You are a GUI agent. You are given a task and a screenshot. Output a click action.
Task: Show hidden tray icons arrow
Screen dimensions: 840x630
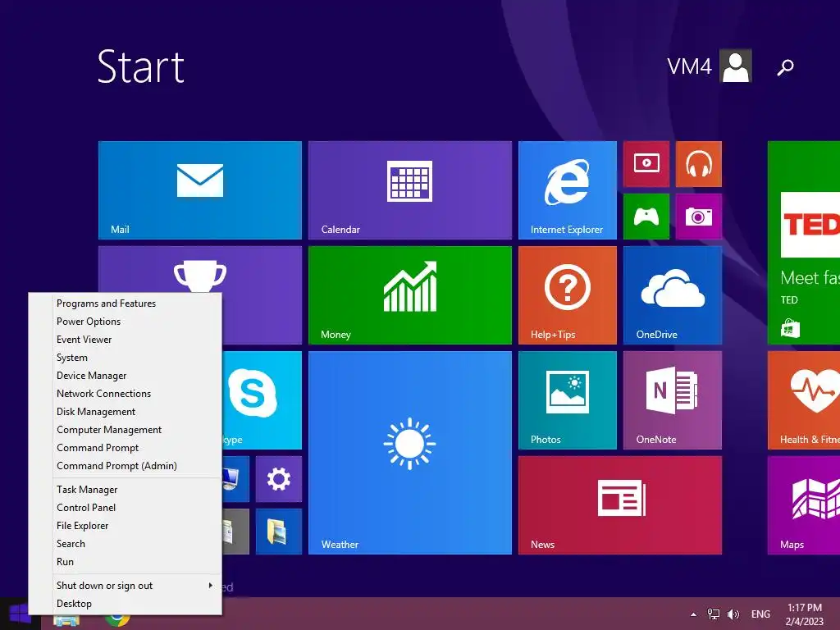coord(693,614)
